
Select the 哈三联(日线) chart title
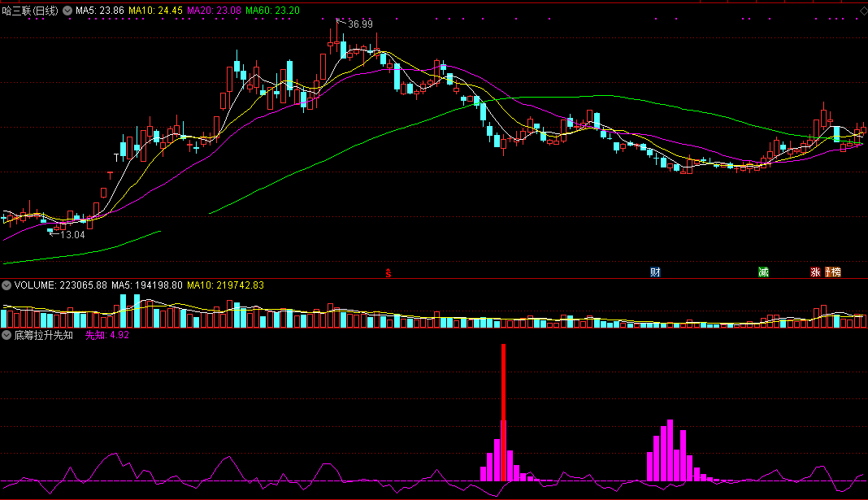[30, 11]
